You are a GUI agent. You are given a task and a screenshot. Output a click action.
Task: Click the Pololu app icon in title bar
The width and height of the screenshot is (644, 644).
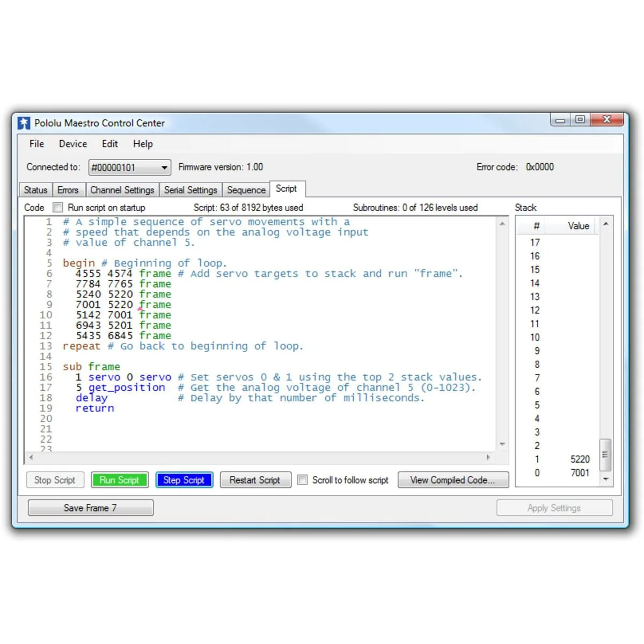[24, 123]
